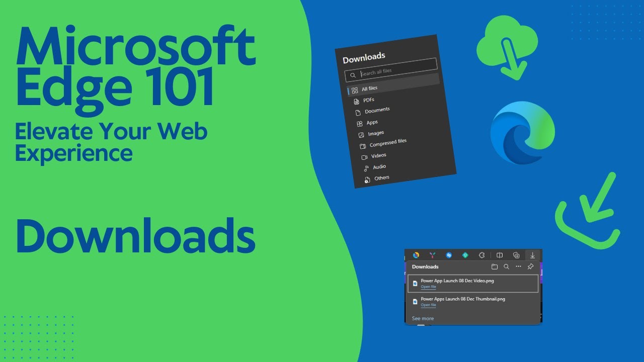Click See more in the Downloads flyout
Screen dimensions: 644x362
tap(423, 318)
